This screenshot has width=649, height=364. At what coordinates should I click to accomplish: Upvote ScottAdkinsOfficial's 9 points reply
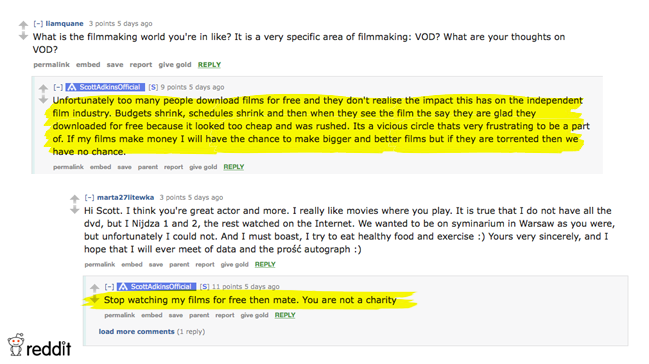point(43,88)
